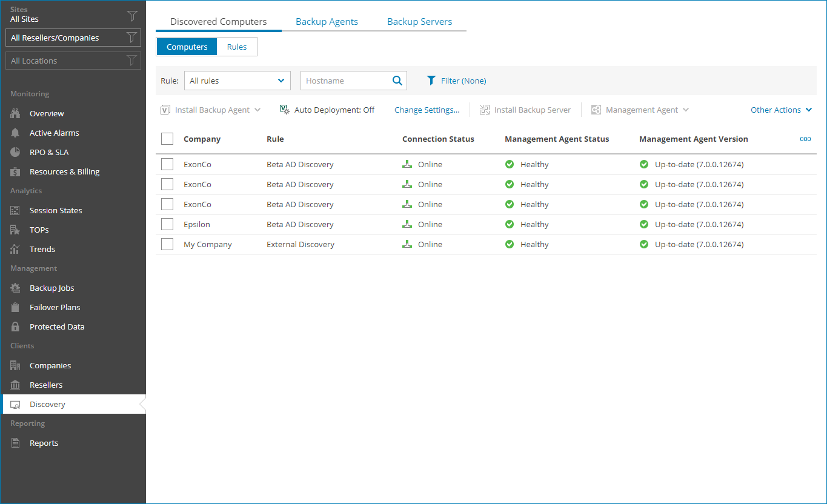This screenshot has height=504, width=827.
Task: Click the Change Settings link
Action: click(427, 110)
